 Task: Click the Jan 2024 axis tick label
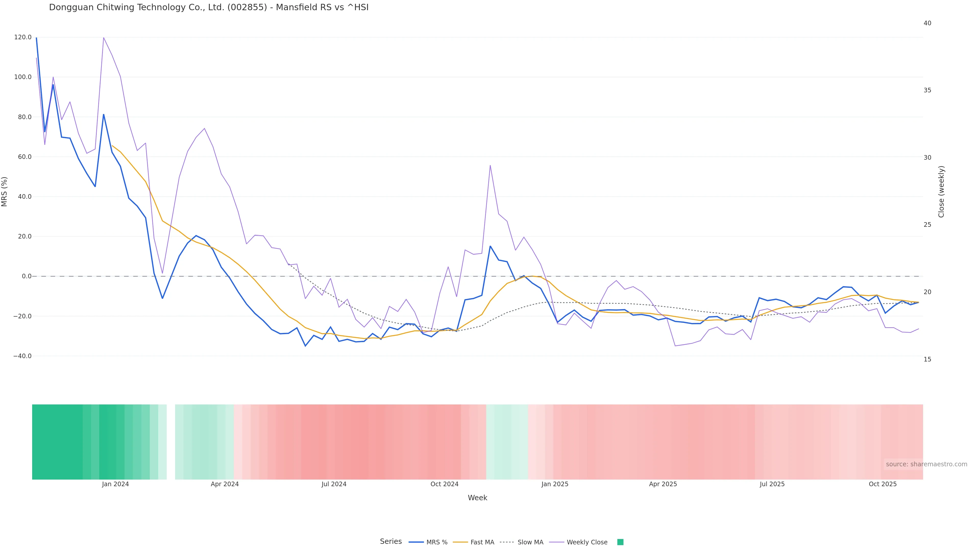click(x=115, y=484)
